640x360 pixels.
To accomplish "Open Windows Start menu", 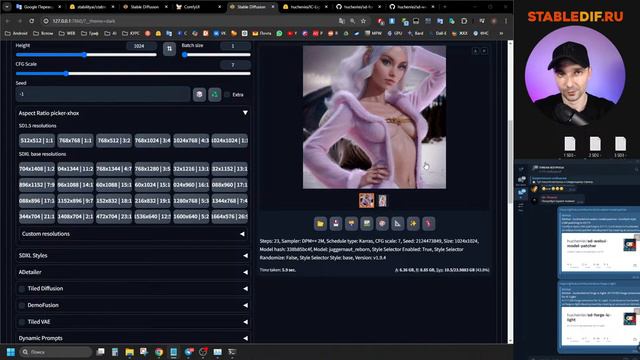I will point(11,352).
